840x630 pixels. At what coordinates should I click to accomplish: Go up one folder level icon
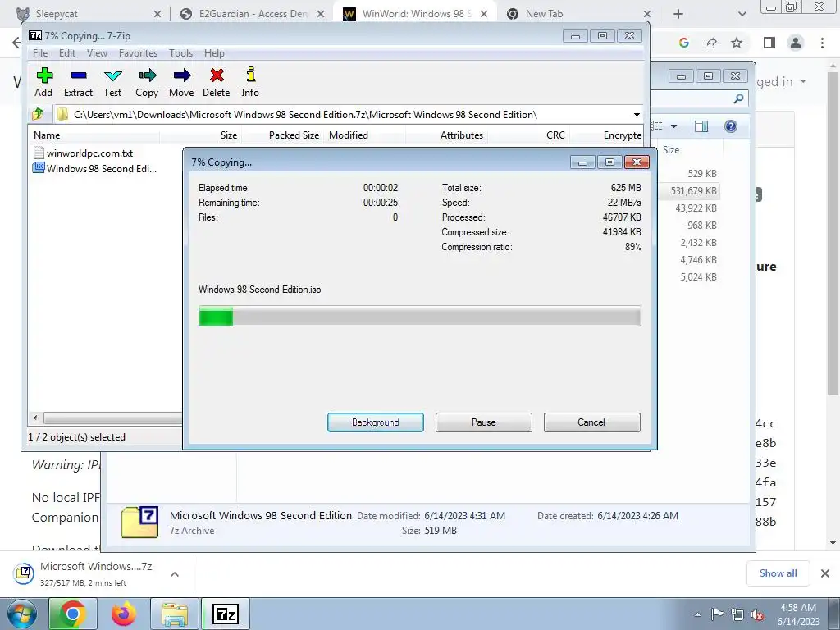pyautogui.click(x=38, y=114)
